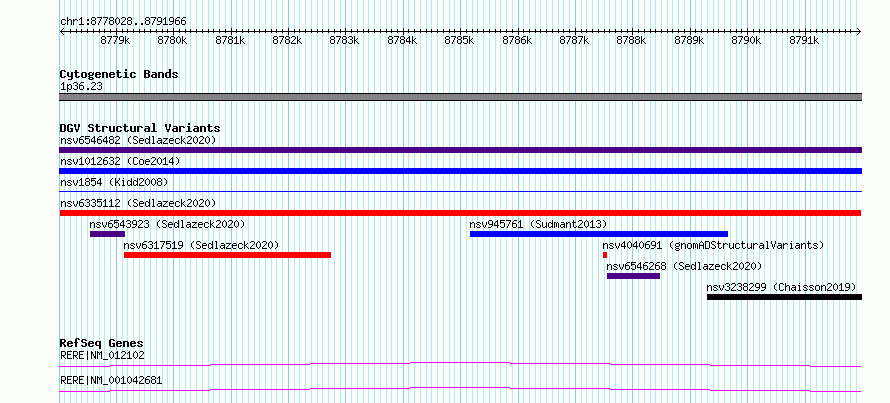Click the Cytogenetic Bands track title
Screen dimensions: 890x403
tap(119, 74)
